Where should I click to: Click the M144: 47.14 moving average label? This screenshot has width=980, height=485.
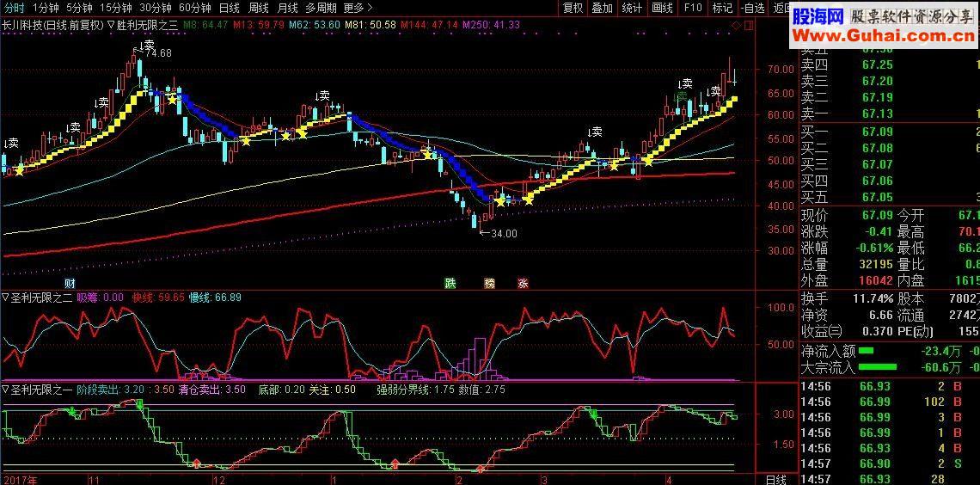tap(429, 25)
